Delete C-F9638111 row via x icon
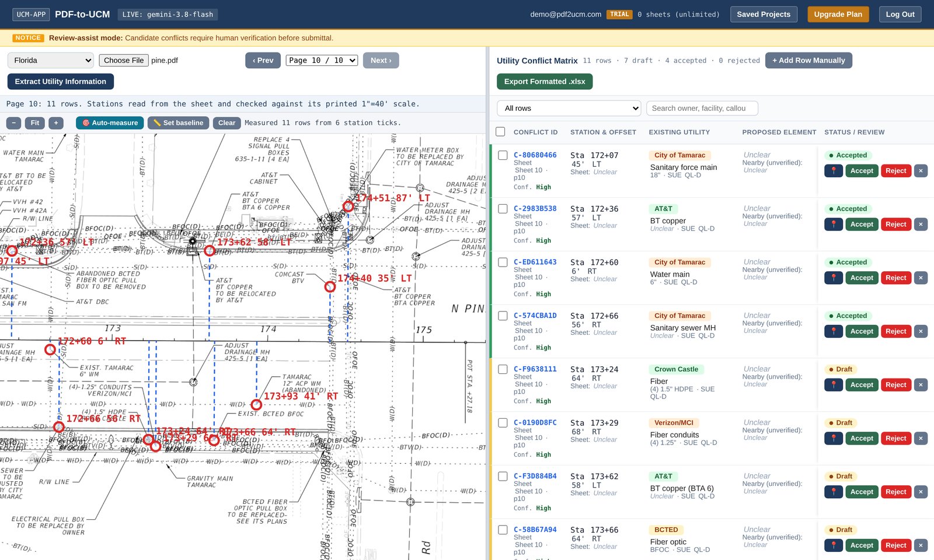The height and width of the screenshot is (560, 934). [x=921, y=385]
